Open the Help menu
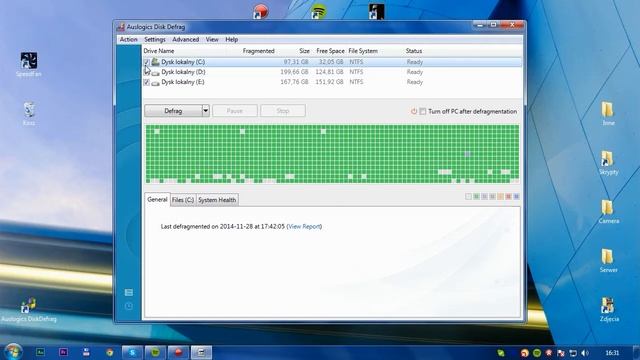This screenshot has height=360, width=640. 231,40
